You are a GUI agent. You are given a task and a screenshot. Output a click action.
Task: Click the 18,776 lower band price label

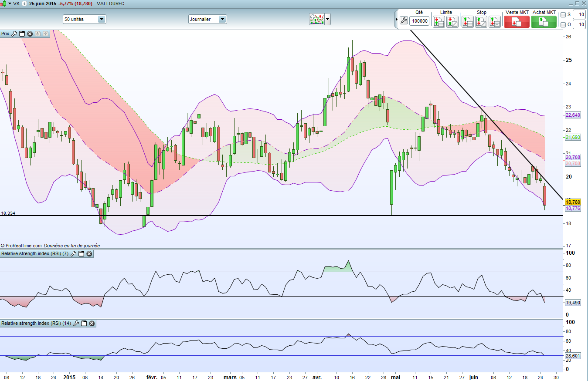click(x=573, y=209)
